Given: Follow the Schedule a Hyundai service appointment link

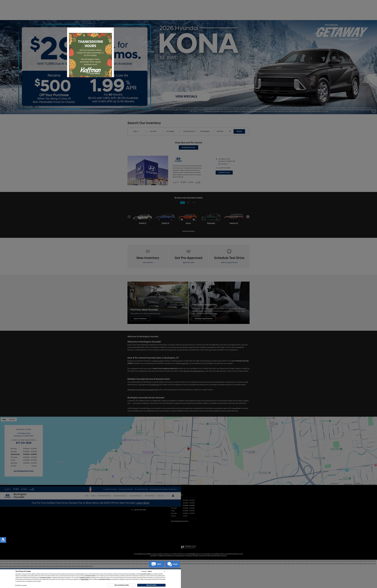Looking at the screenshot, I should click(143, 390).
